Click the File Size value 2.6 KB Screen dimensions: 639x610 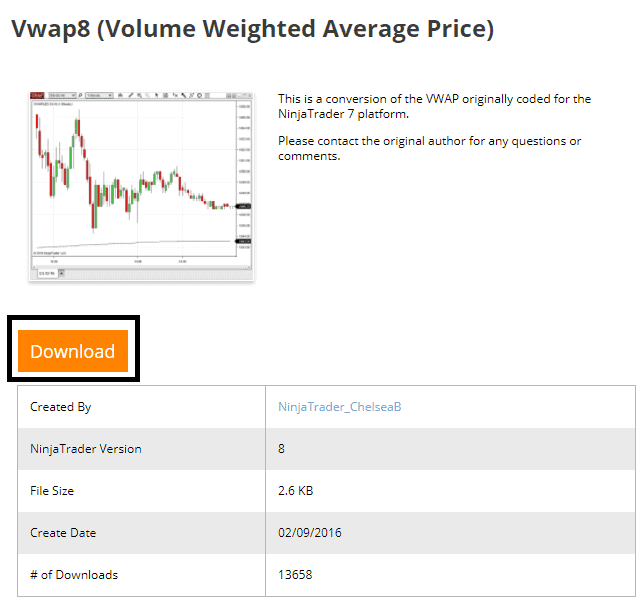pos(295,491)
